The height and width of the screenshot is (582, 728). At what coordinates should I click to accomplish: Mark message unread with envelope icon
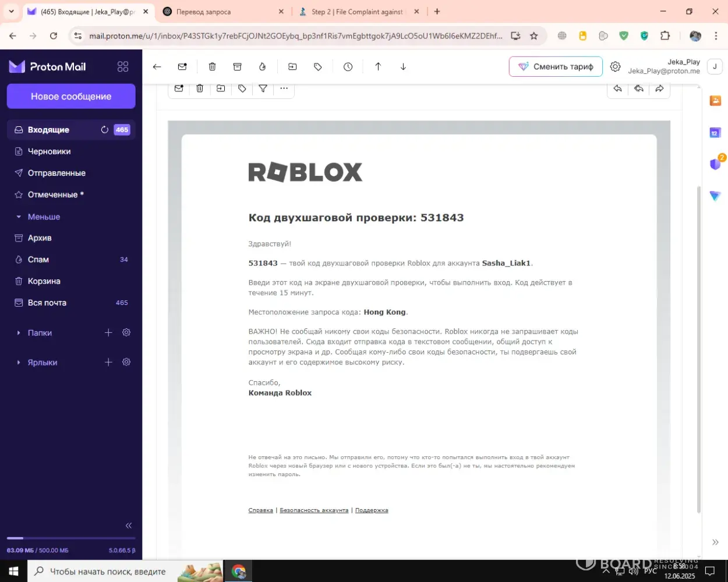coord(182,67)
